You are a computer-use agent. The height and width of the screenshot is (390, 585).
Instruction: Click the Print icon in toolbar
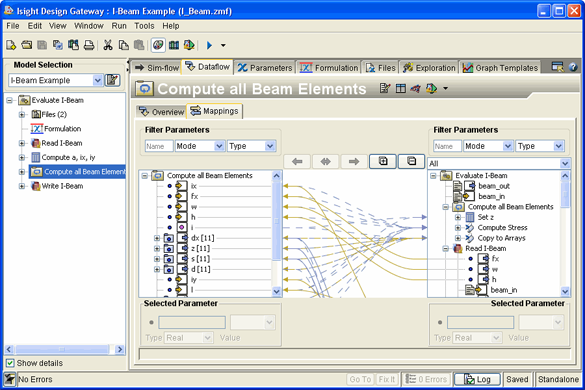tap(89, 45)
